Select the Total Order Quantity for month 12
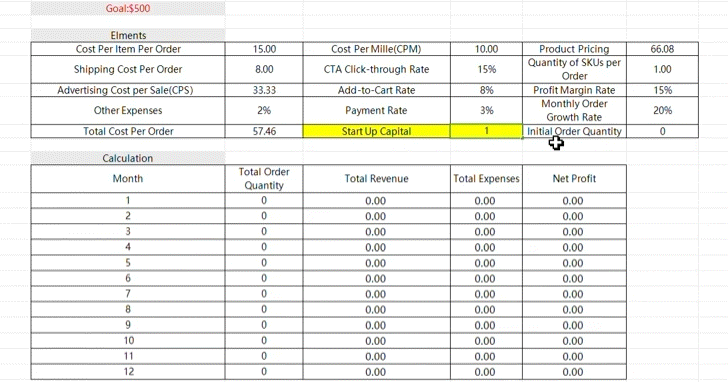Screen dimensions: 728x382 [264, 371]
